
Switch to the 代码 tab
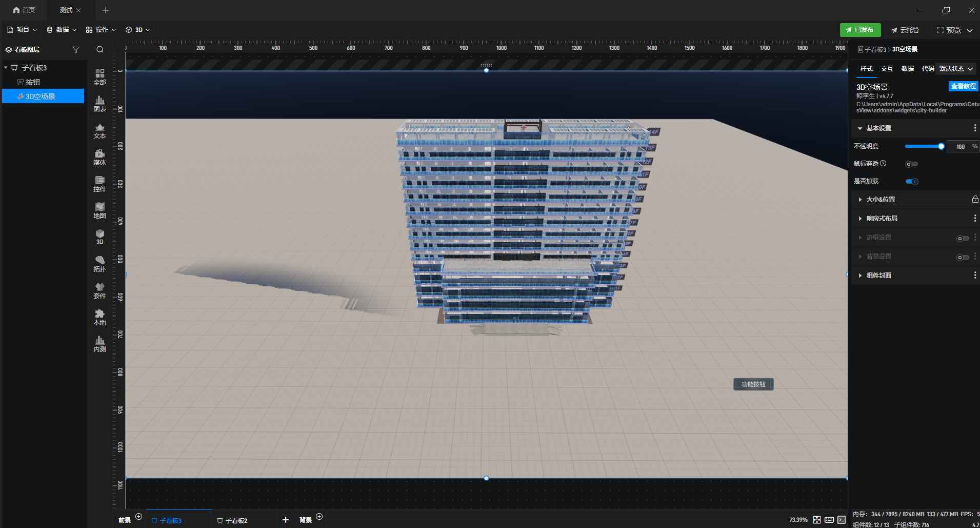click(x=928, y=69)
